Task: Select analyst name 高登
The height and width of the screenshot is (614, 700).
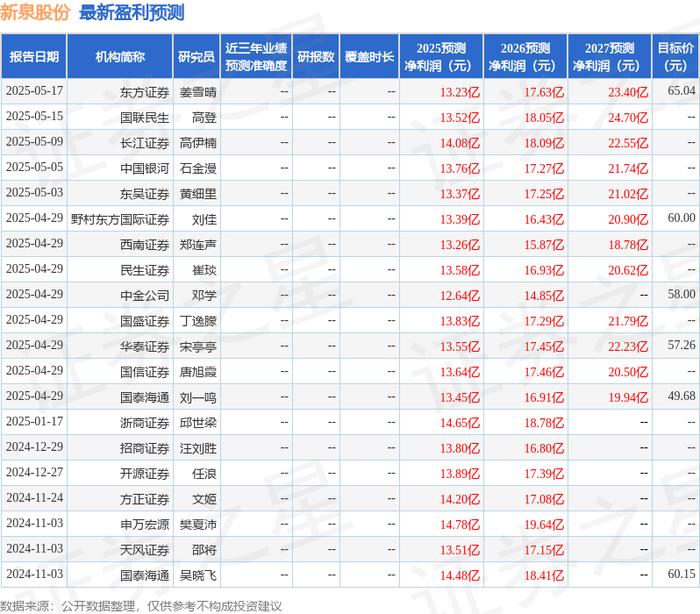Action: (204, 118)
